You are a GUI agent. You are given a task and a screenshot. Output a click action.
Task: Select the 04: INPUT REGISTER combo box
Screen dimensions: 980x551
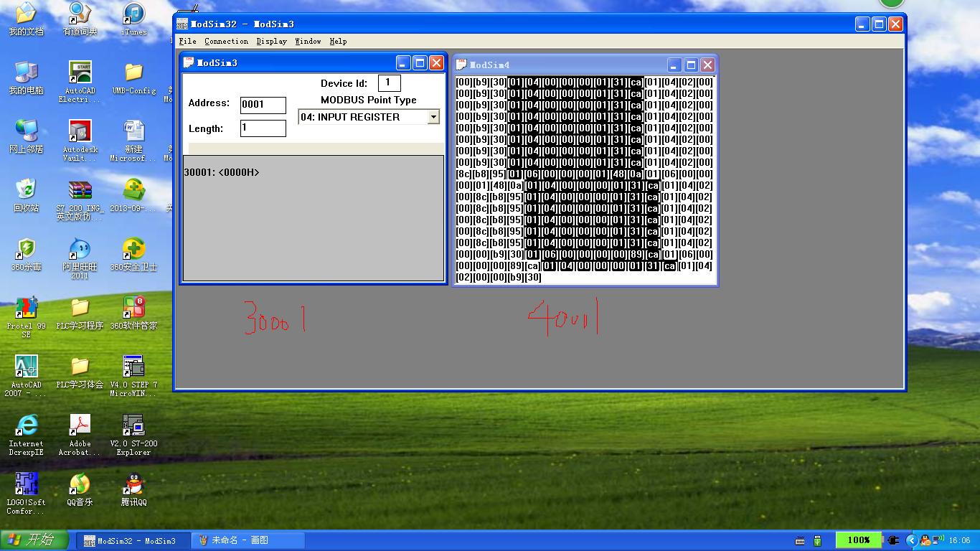click(x=369, y=117)
